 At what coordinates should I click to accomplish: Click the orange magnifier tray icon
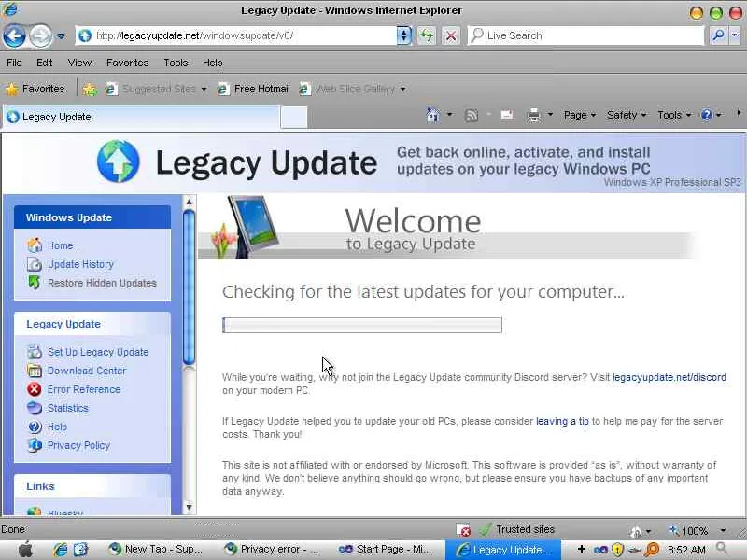tap(652, 550)
